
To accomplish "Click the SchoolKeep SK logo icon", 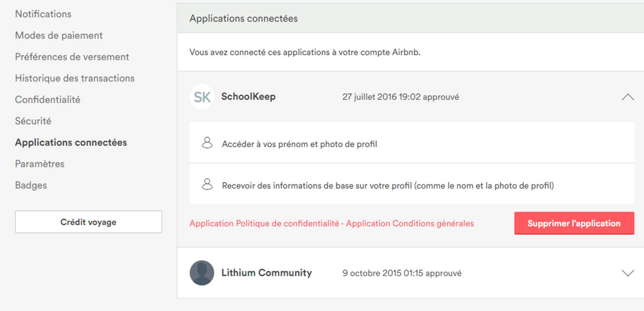I will [x=202, y=97].
